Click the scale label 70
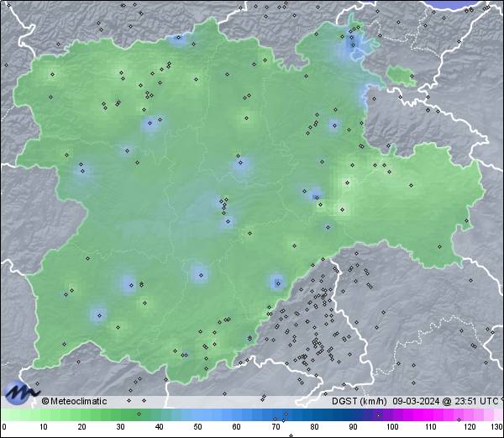 coord(276,427)
